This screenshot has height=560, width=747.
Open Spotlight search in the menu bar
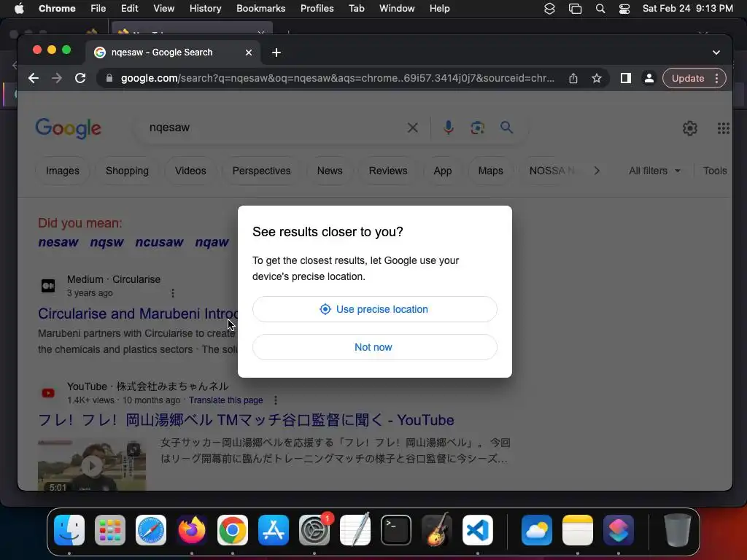(600, 9)
